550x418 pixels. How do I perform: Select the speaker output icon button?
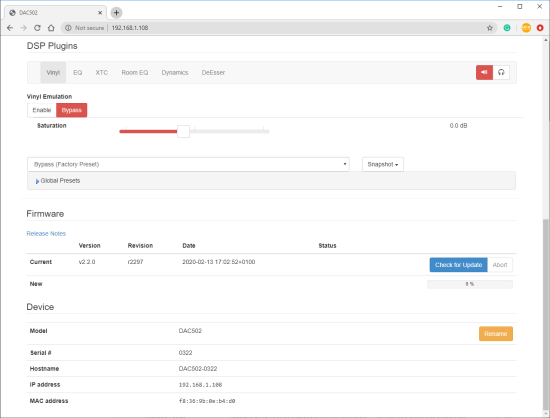pyautogui.click(x=484, y=72)
